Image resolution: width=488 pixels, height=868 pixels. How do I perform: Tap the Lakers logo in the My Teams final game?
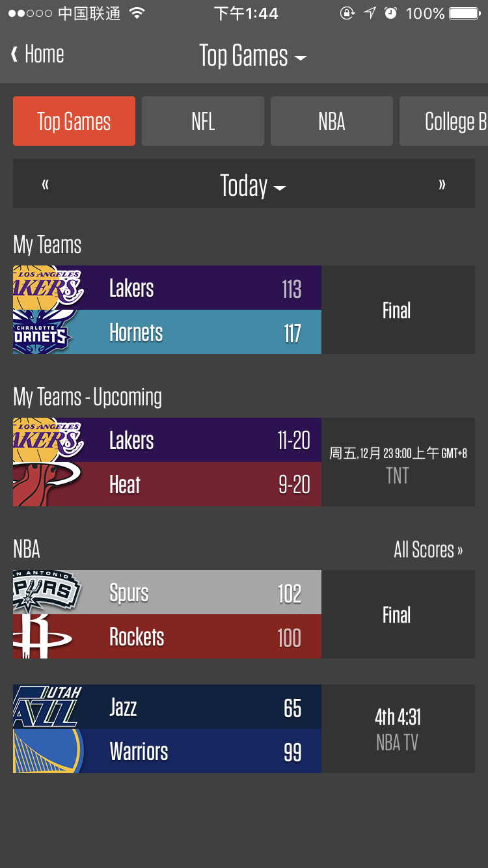pyautogui.click(x=49, y=287)
